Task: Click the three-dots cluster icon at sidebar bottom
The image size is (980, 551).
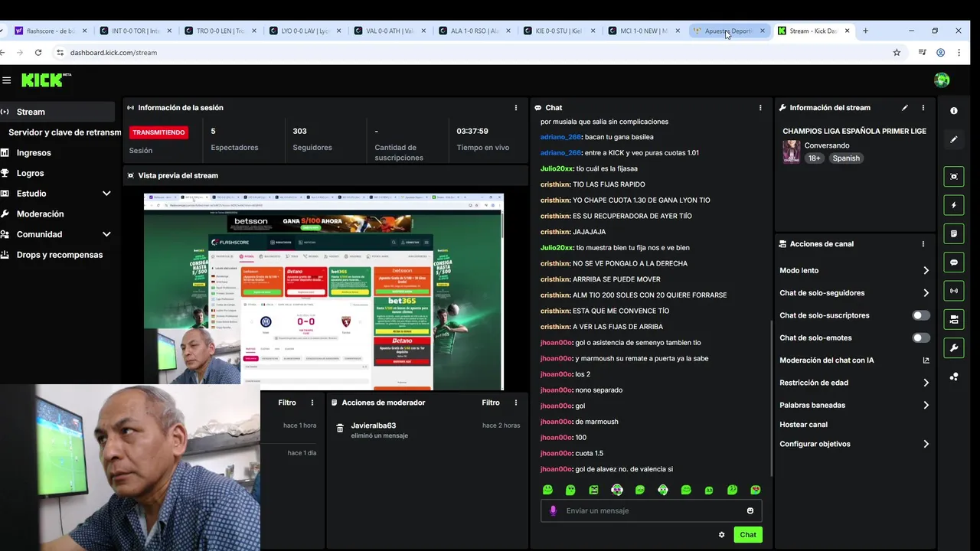Action: coord(954,377)
